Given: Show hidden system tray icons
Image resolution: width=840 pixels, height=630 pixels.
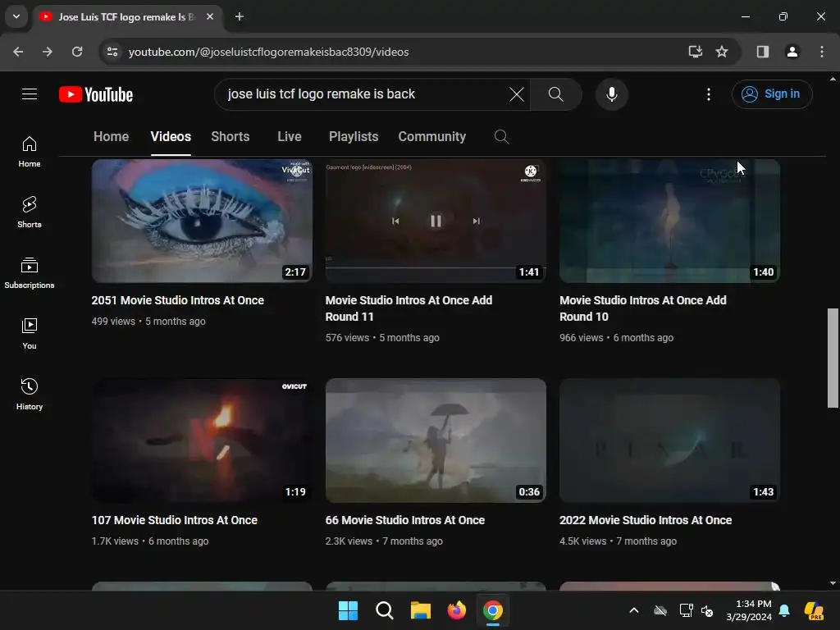Looking at the screenshot, I should 634,610.
